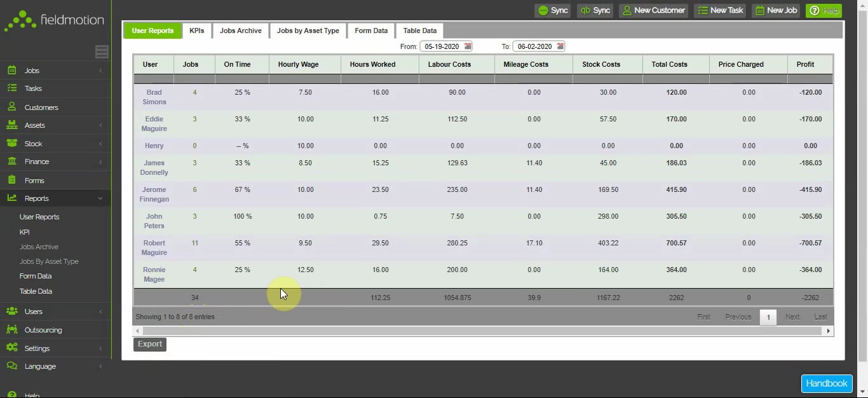Select the User Reports tab
This screenshot has width=868, height=398.
tap(153, 31)
